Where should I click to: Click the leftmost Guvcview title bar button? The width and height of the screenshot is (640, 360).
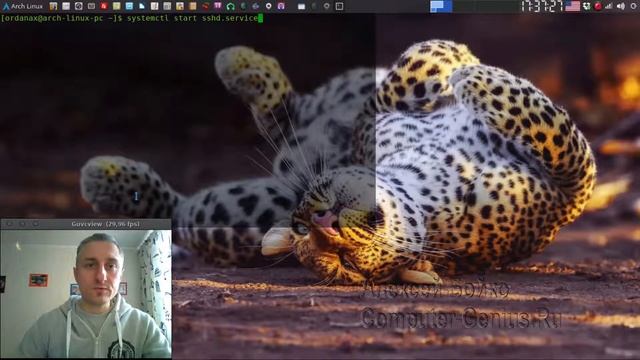pyautogui.click(x=9, y=224)
